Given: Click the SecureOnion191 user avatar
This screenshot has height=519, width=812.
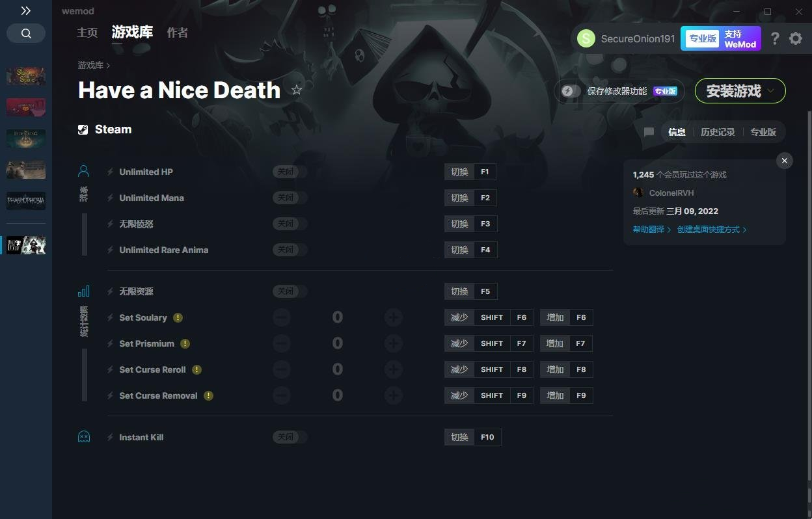Looking at the screenshot, I should pyautogui.click(x=586, y=38).
